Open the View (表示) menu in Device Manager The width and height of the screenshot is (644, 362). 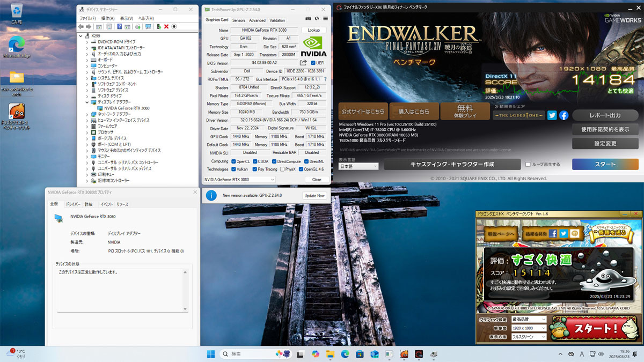(x=127, y=18)
